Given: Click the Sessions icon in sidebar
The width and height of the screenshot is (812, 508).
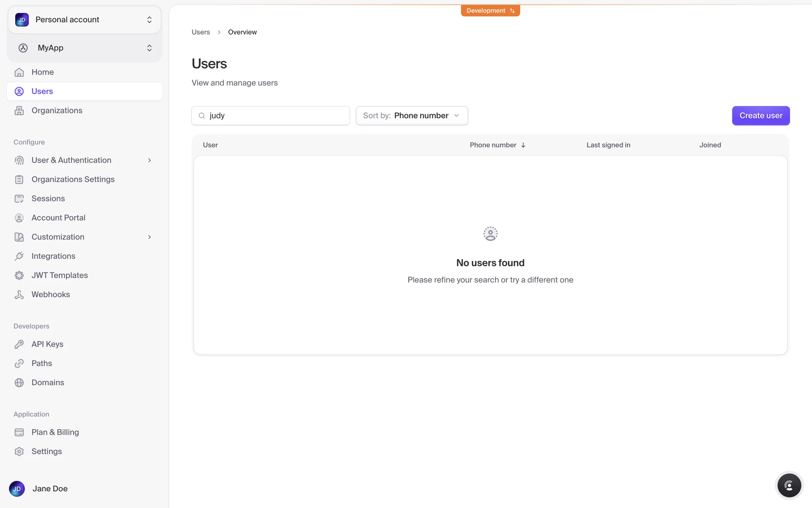Looking at the screenshot, I should click(19, 199).
